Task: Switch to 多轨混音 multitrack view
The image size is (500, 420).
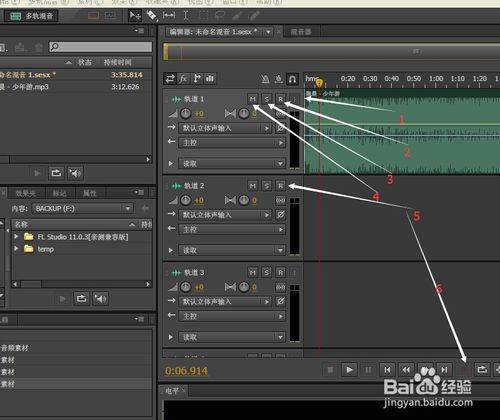Action: click(x=32, y=16)
